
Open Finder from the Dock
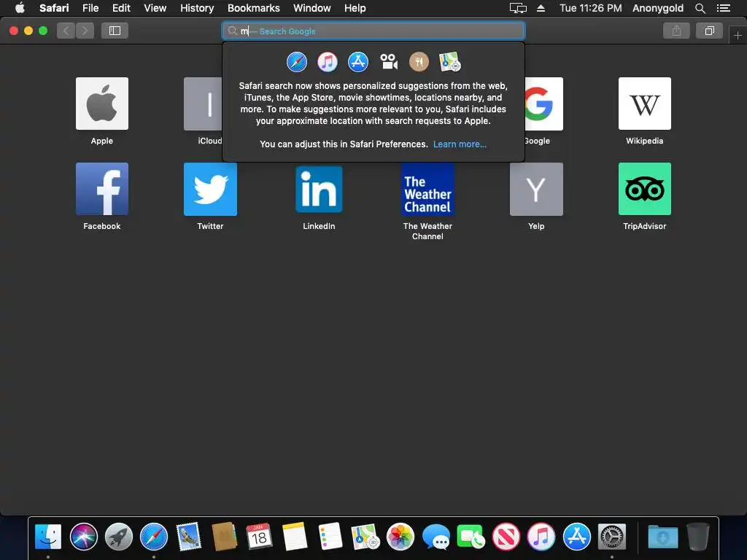click(x=48, y=537)
